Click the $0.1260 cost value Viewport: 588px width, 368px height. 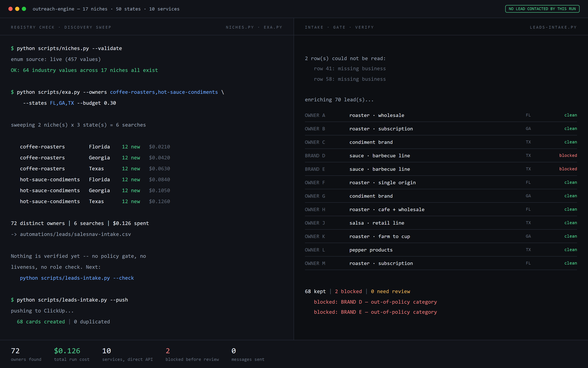tap(159, 201)
